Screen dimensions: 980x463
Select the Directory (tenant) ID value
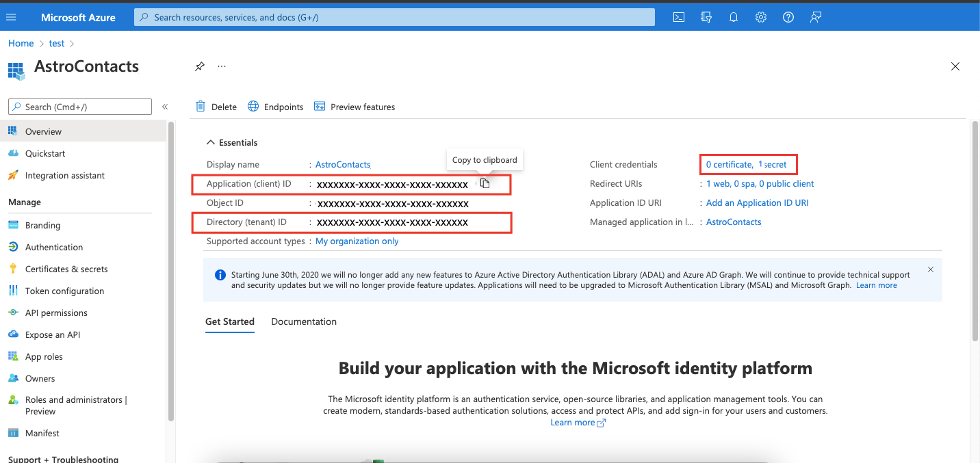393,222
